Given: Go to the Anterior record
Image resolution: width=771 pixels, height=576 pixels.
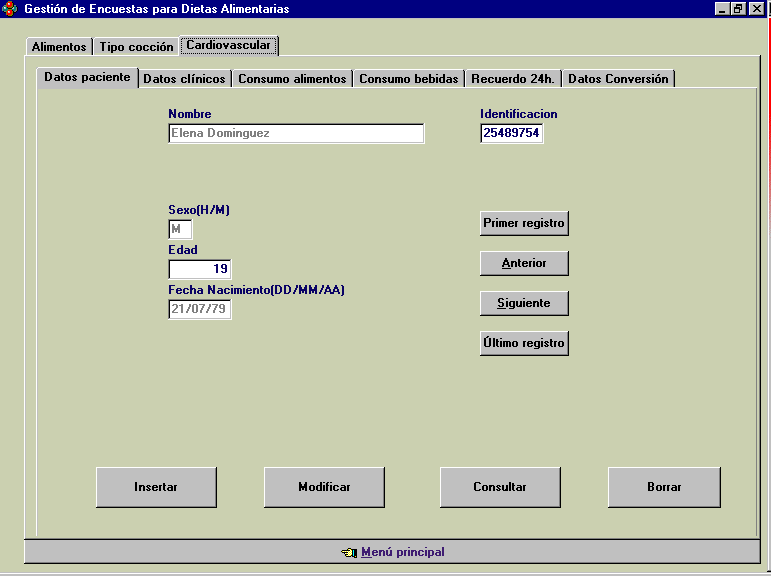Looking at the screenshot, I should (x=524, y=263).
